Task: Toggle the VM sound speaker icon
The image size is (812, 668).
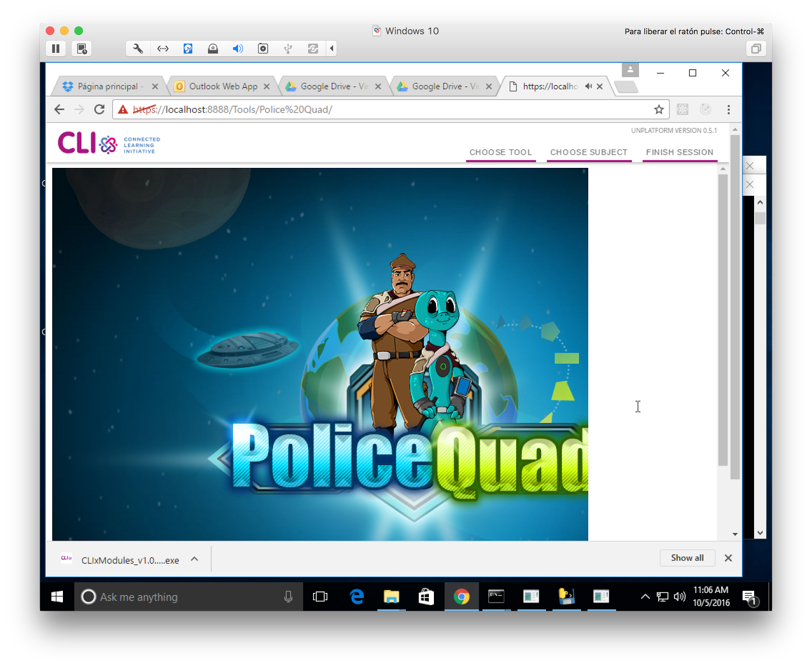Action: [x=238, y=49]
